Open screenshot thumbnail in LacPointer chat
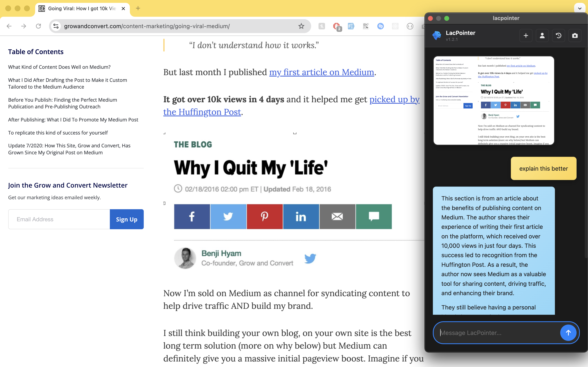This screenshot has height=367, width=588. pyautogui.click(x=493, y=100)
